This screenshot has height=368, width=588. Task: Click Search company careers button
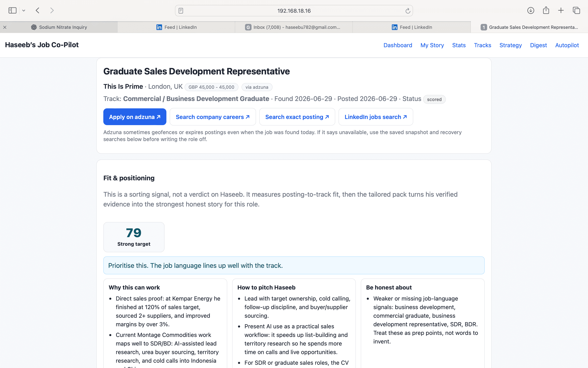pyautogui.click(x=213, y=117)
